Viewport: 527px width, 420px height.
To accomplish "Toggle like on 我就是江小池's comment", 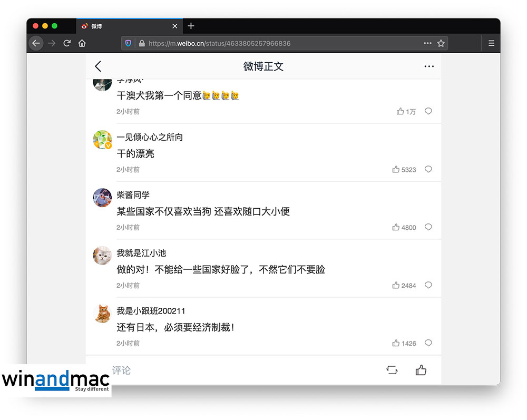I will 396,286.
